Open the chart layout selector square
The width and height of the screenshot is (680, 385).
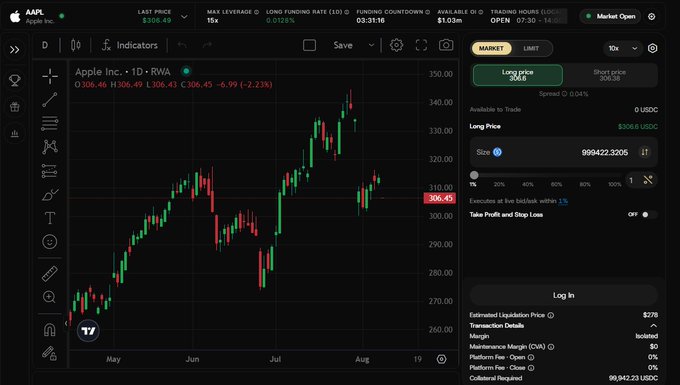pos(309,45)
